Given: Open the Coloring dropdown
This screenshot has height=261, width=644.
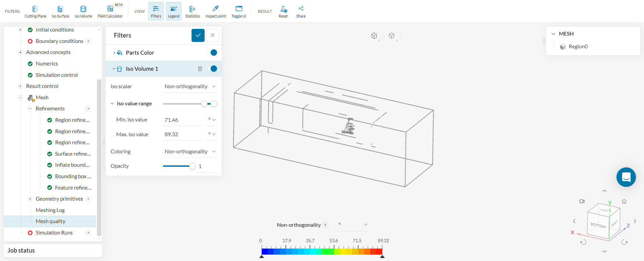Looking at the screenshot, I should pyautogui.click(x=190, y=152).
